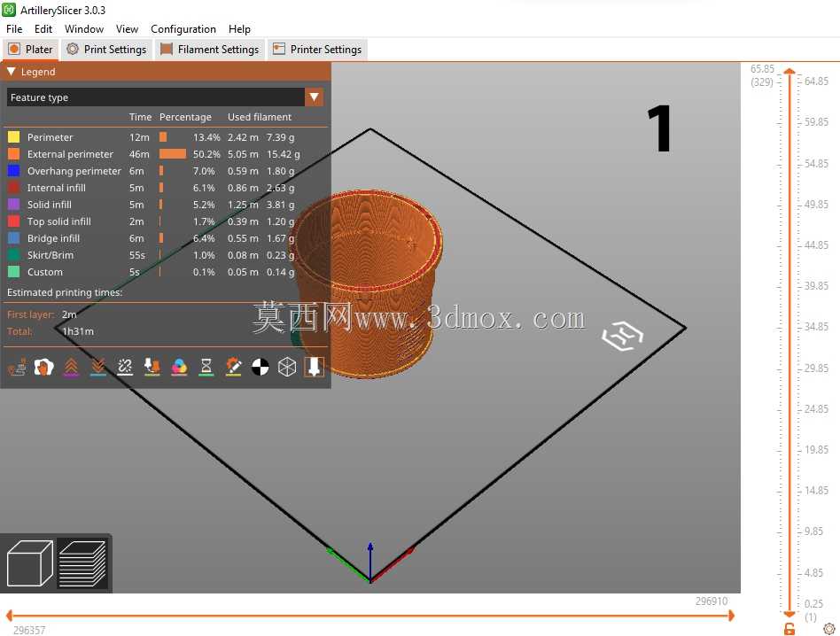Click the Skirt/Brim legend label
840x636 pixels.
click(x=51, y=255)
